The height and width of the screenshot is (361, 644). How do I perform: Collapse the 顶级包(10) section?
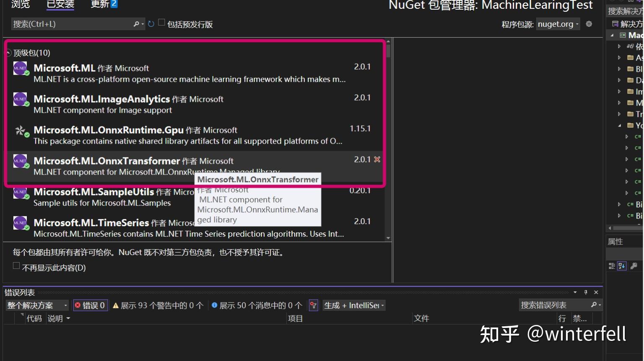[x=7, y=52]
